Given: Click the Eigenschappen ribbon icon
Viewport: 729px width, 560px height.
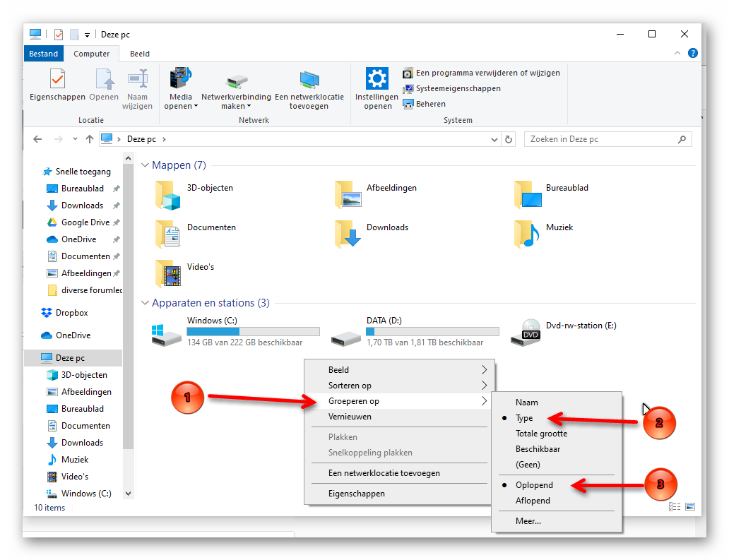Looking at the screenshot, I should (57, 79).
